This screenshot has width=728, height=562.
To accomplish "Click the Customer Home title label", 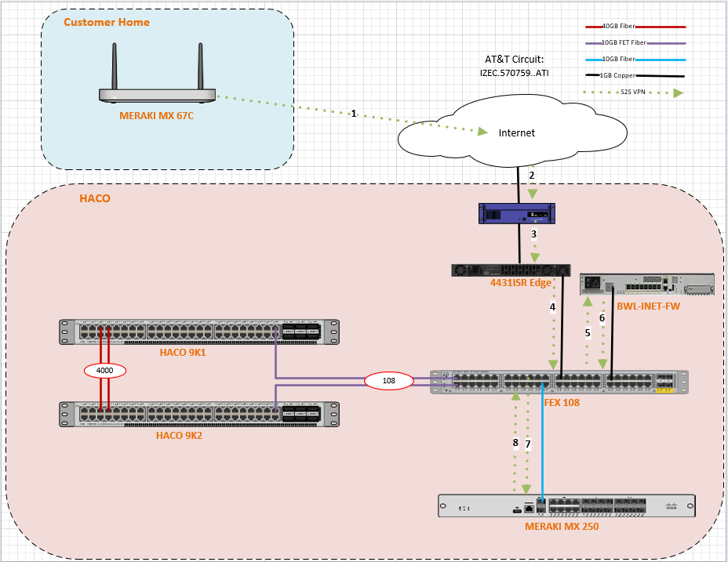I will (107, 22).
